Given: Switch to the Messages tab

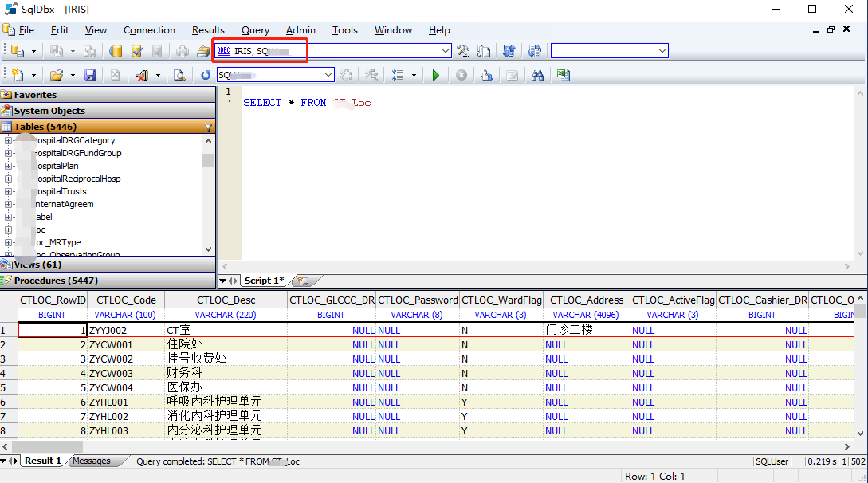Looking at the screenshot, I should tap(92, 461).
